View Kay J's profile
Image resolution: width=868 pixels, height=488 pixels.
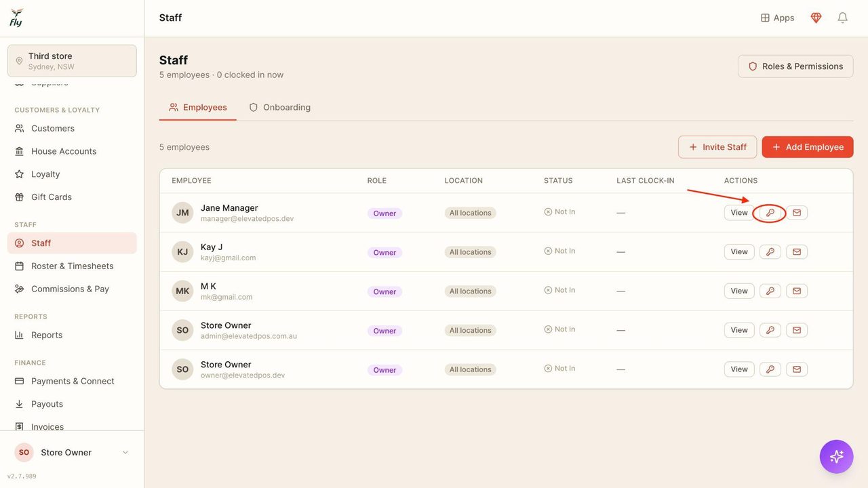pos(739,252)
